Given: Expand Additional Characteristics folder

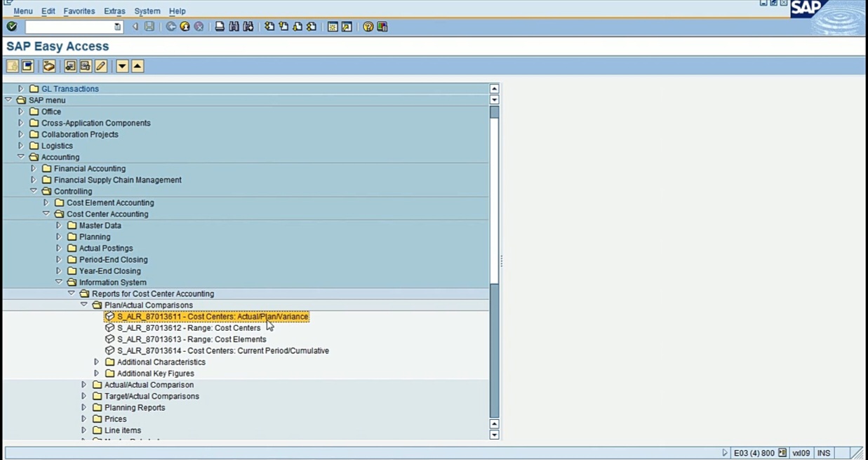Looking at the screenshot, I should (x=96, y=362).
